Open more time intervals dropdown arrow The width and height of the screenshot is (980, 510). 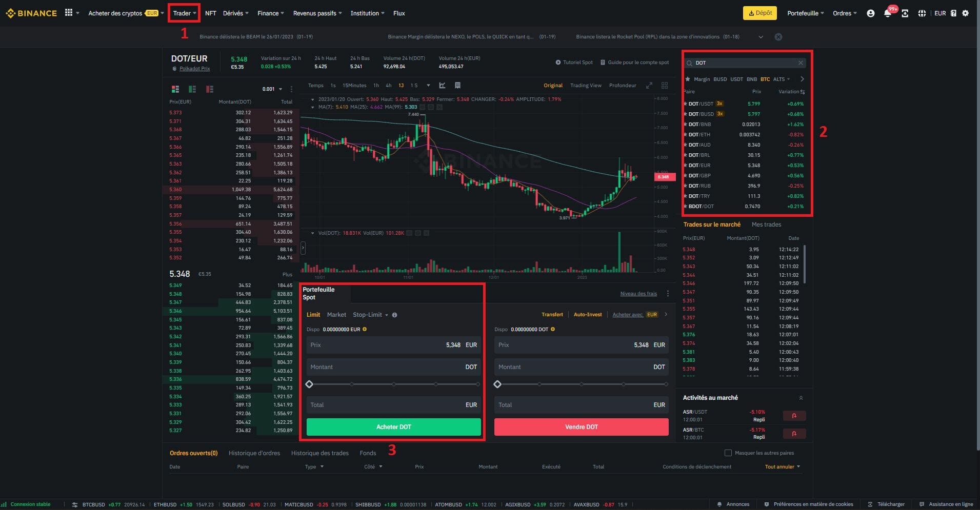point(428,86)
